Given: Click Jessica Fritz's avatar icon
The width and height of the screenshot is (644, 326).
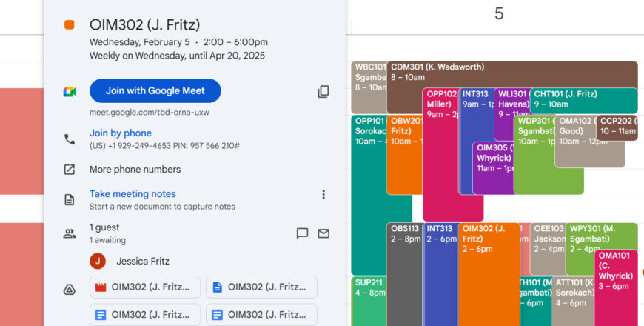Looking at the screenshot, I should [x=98, y=261].
